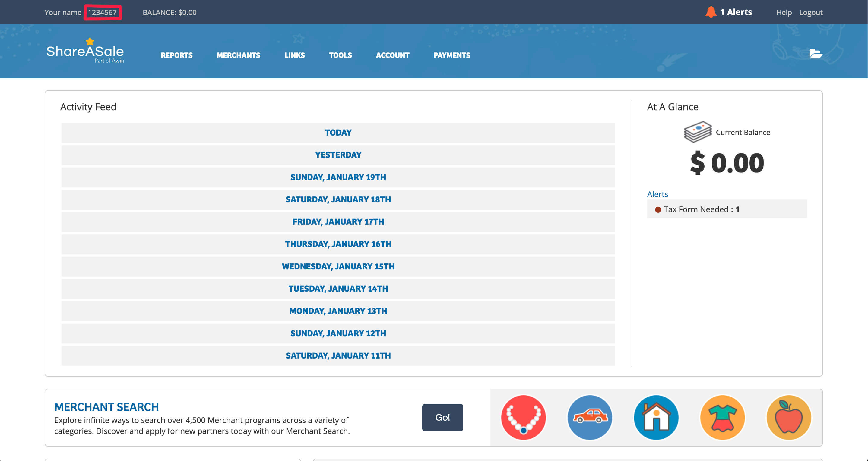Expand Monday, January 13th activity
Image resolution: width=868 pixels, height=461 pixels.
coord(338,311)
